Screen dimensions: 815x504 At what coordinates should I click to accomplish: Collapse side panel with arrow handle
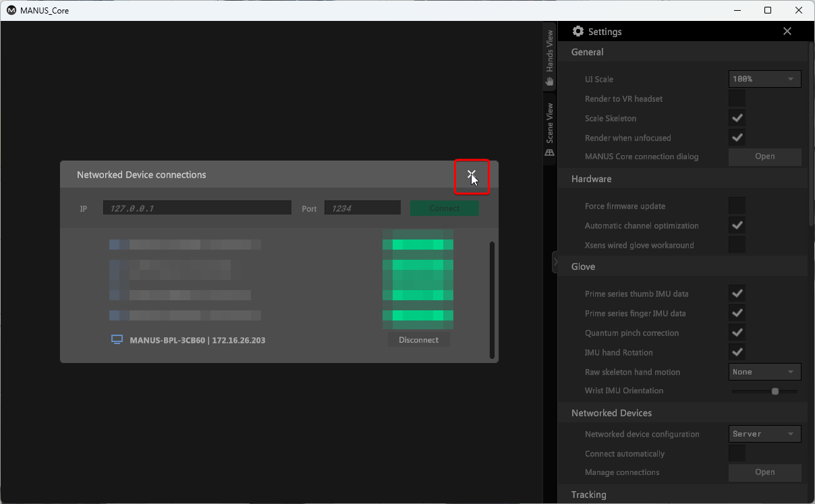point(555,262)
